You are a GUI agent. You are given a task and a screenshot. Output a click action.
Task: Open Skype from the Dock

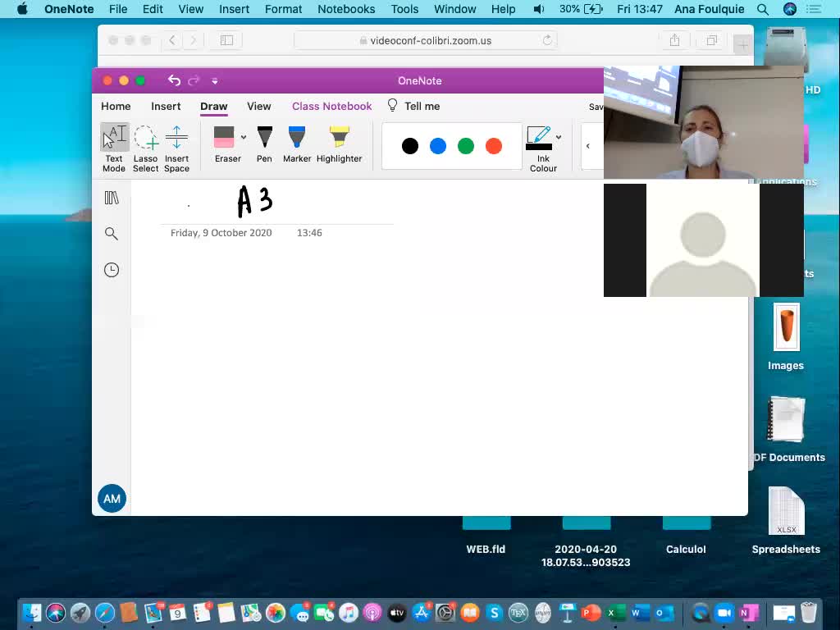[494, 613]
